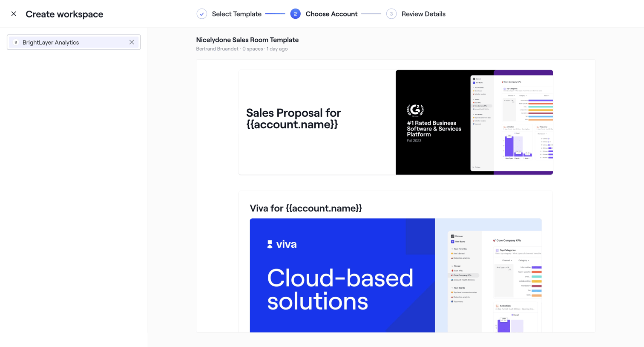The height and width of the screenshot is (347, 644).
Task: Clear the BrightLayer Analytics account selection
Action: coord(132,42)
